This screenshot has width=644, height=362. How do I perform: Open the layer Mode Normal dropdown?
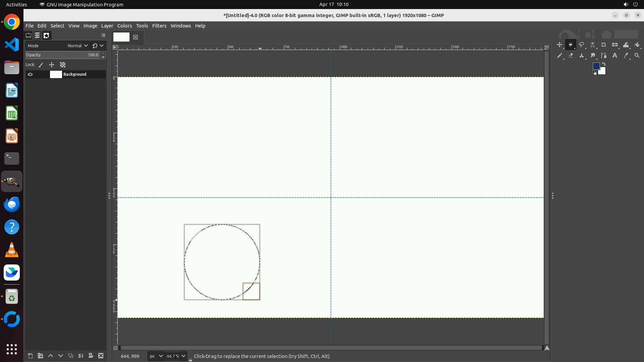(x=77, y=46)
